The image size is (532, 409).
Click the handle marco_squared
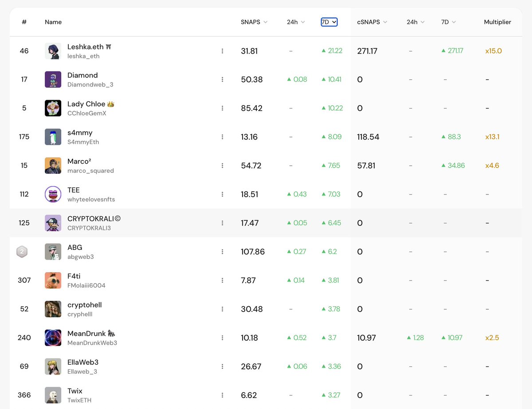point(90,171)
